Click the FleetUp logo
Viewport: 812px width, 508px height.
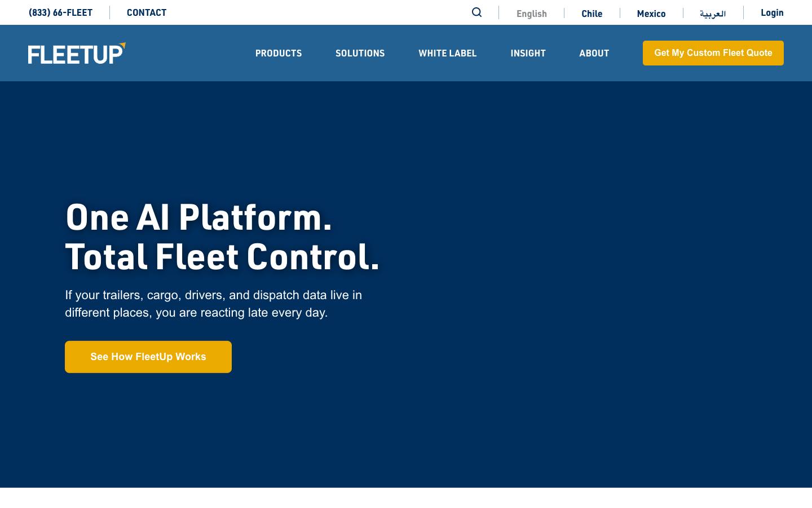click(77, 53)
